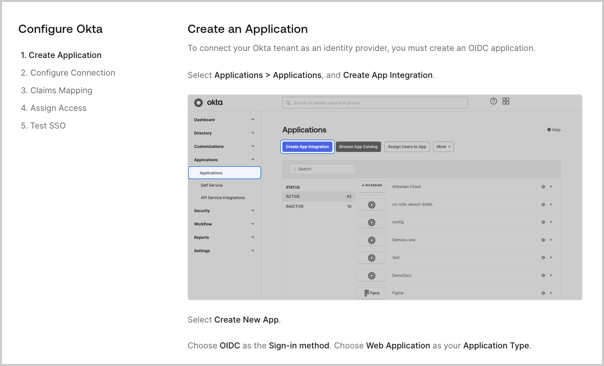
Task: Select Self Service in Okta sidebar
Action: click(211, 185)
